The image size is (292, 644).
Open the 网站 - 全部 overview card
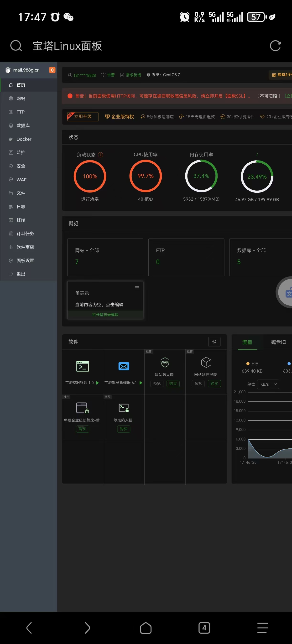coord(105,257)
